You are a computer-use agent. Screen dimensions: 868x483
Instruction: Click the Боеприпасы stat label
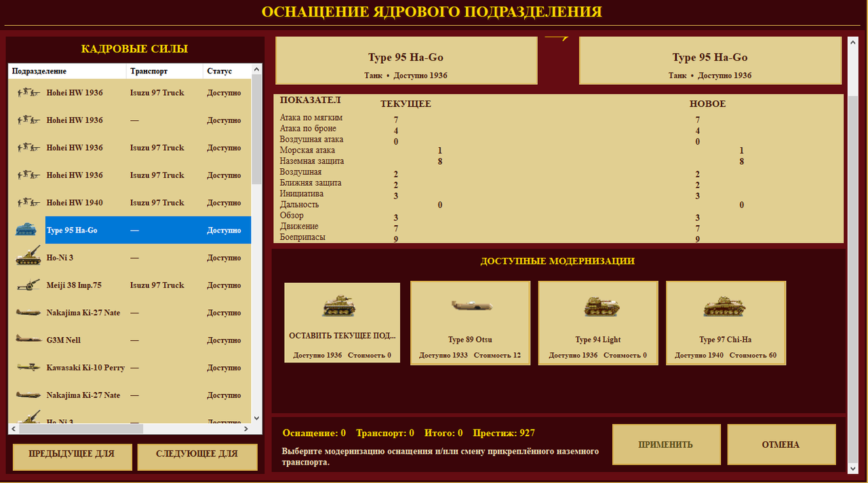coord(302,237)
